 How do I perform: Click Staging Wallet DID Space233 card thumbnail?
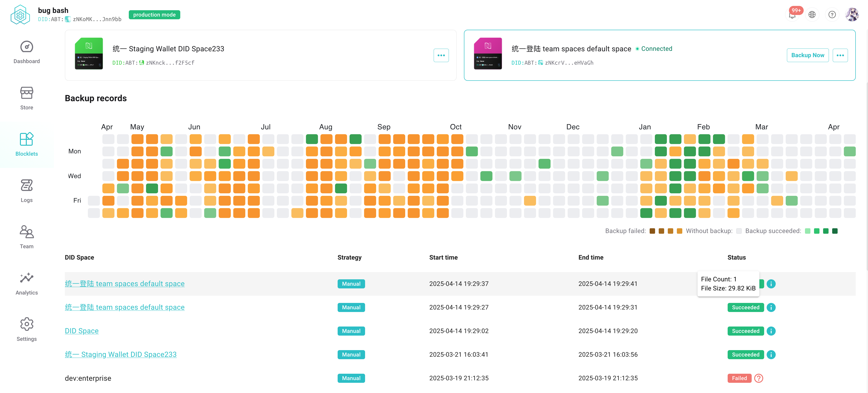click(x=89, y=54)
